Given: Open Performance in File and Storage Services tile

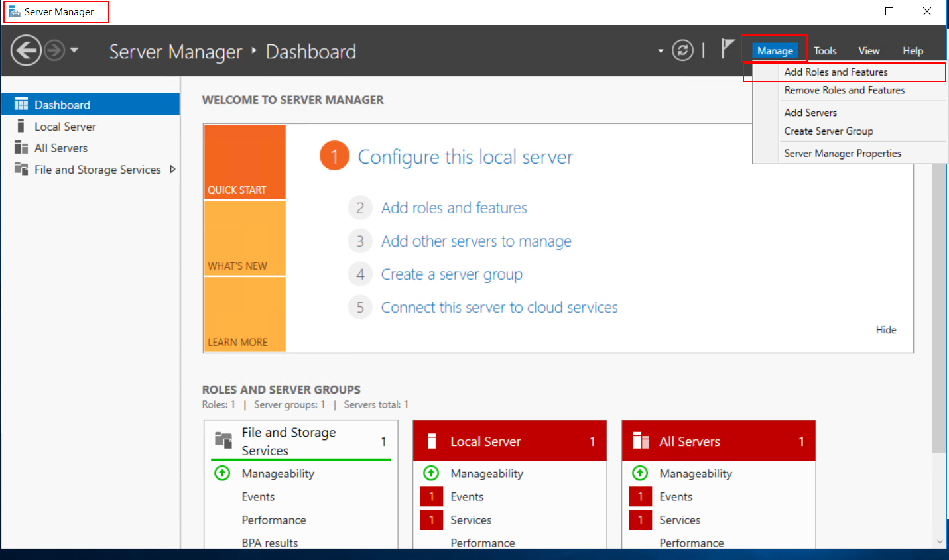Looking at the screenshot, I should click(x=274, y=520).
